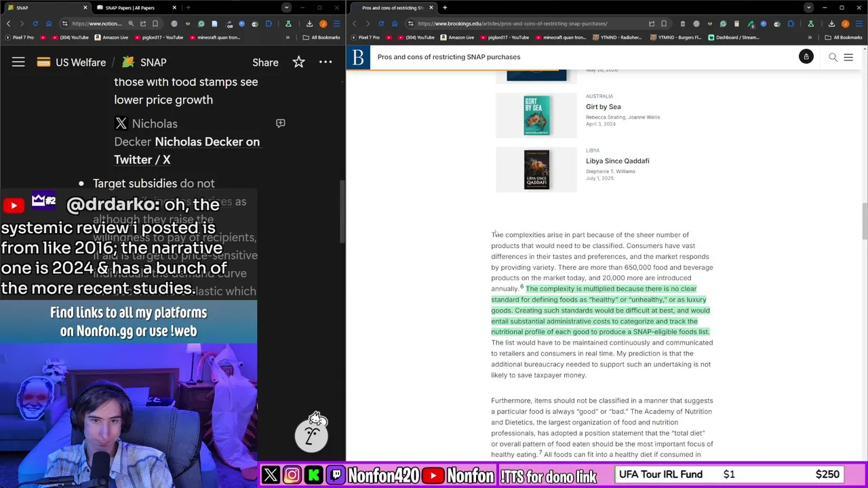Open YTMND - Burgers bookmark
This screenshot has width=868, height=488.
point(676,37)
